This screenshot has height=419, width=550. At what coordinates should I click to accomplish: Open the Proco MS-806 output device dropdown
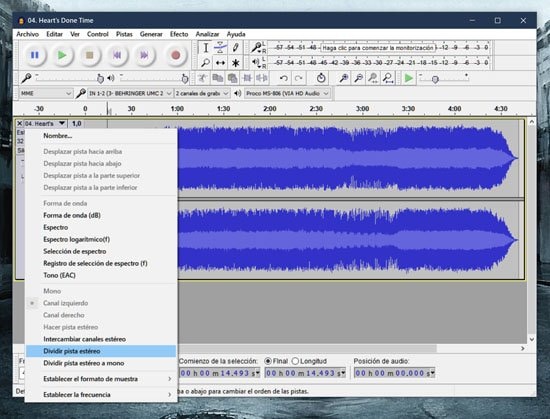[x=287, y=93]
